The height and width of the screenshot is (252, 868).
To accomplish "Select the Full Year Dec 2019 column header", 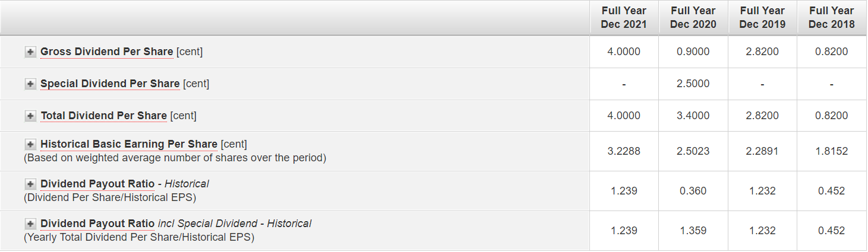I will [762, 18].
